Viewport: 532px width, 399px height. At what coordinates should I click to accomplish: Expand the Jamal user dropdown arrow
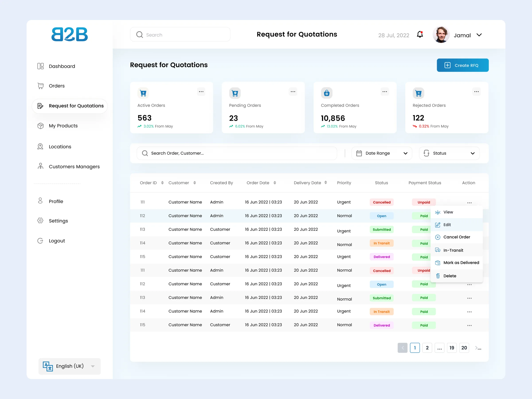coord(479,35)
